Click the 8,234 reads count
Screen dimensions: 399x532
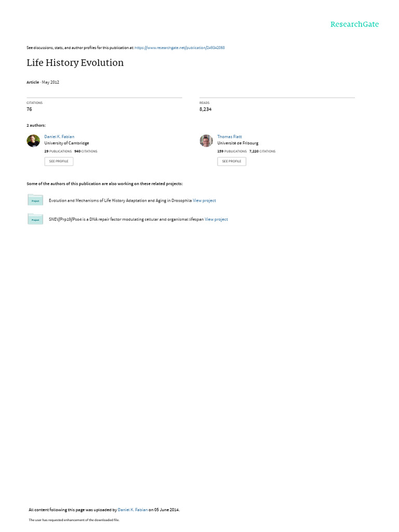click(205, 109)
